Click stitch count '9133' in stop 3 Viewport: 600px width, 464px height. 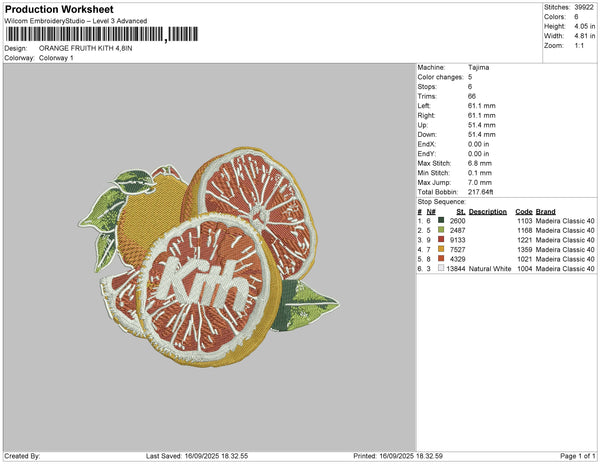[x=457, y=240]
